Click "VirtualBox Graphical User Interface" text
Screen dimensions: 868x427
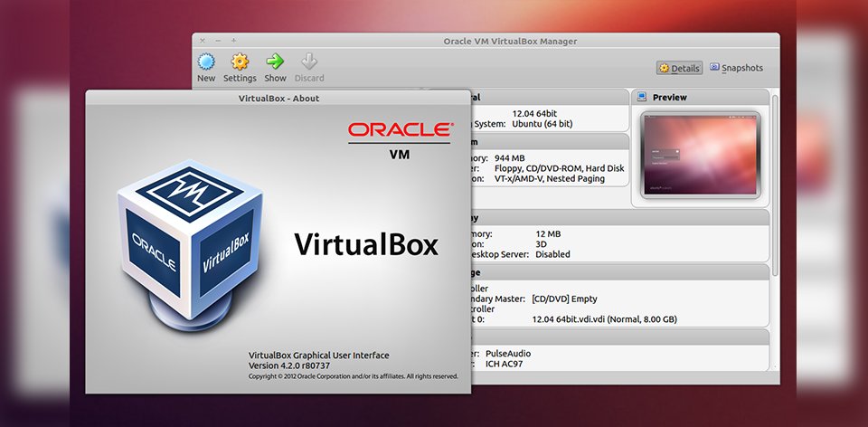[x=319, y=356]
